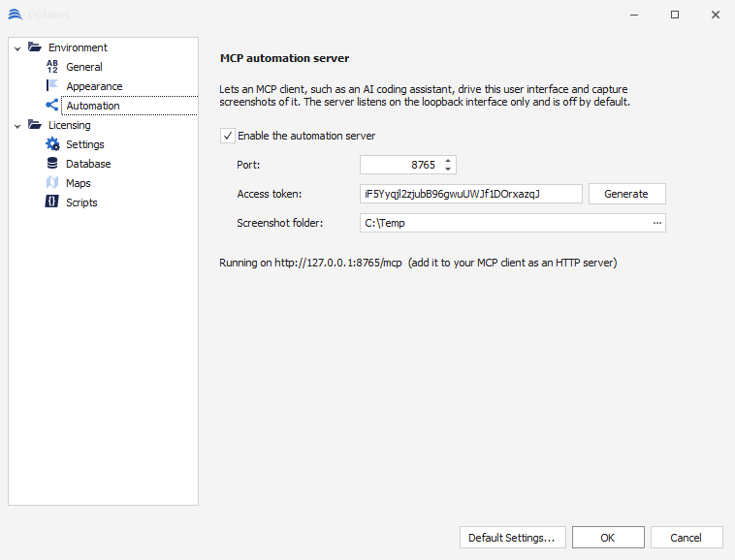Click the 'Port:' label
Screen dimensions: 735x560
(x=248, y=165)
